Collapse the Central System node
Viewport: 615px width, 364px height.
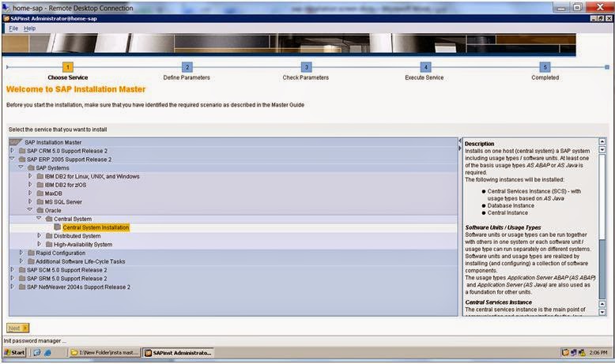click(40, 218)
